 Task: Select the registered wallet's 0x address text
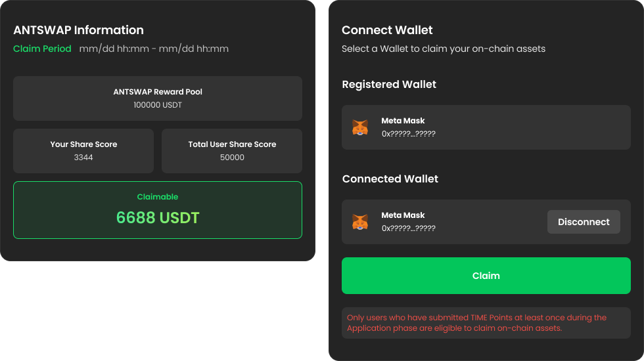click(408, 134)
